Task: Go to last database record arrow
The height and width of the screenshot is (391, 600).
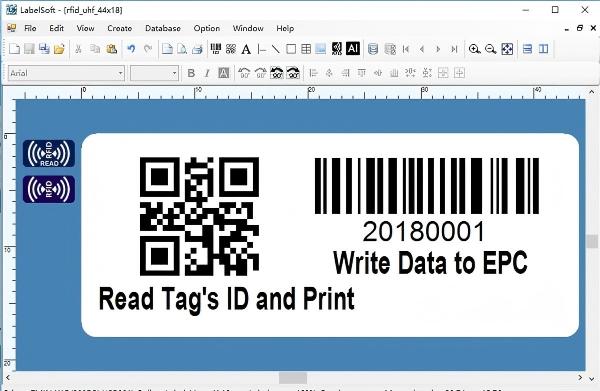Action: [x=454, y=49]
